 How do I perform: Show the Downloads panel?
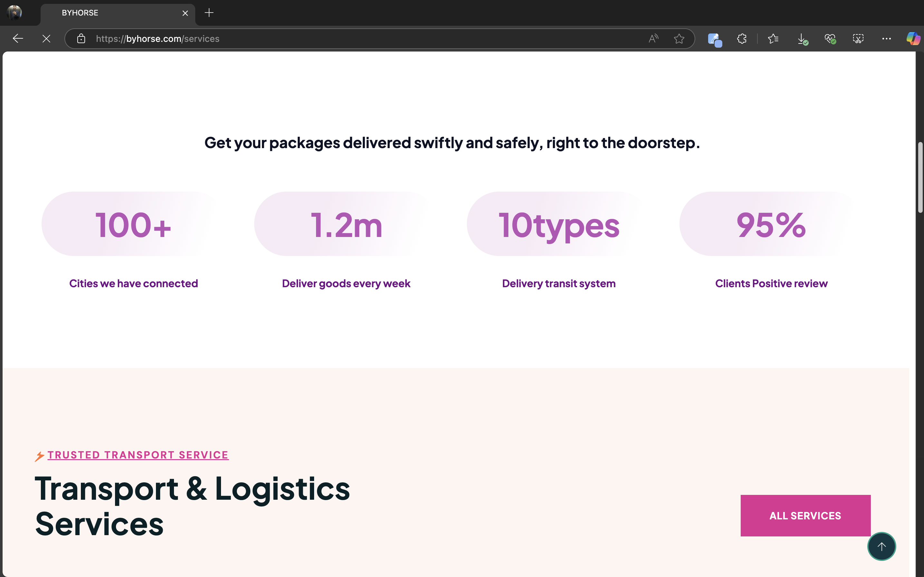click(802, 39)
